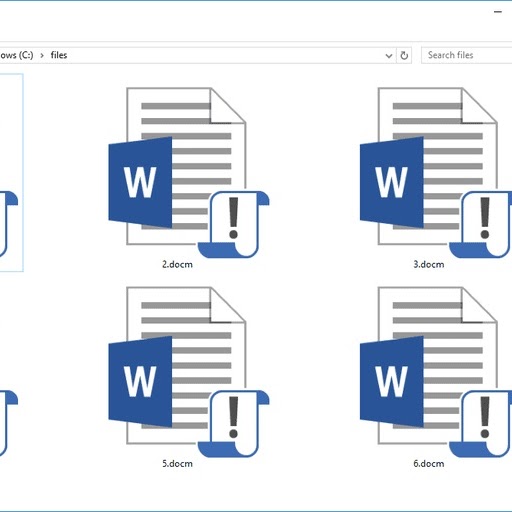Expand the address bar history dropdown

point(389,56)
